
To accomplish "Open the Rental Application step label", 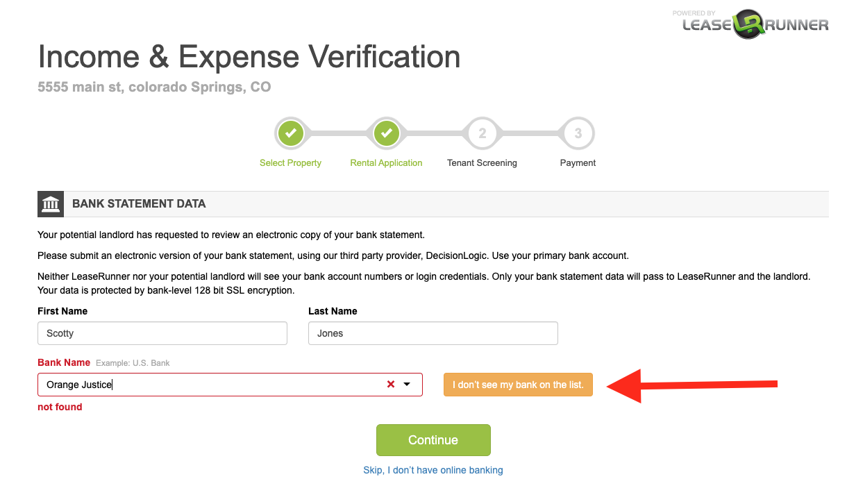I will tap(386, 163).
